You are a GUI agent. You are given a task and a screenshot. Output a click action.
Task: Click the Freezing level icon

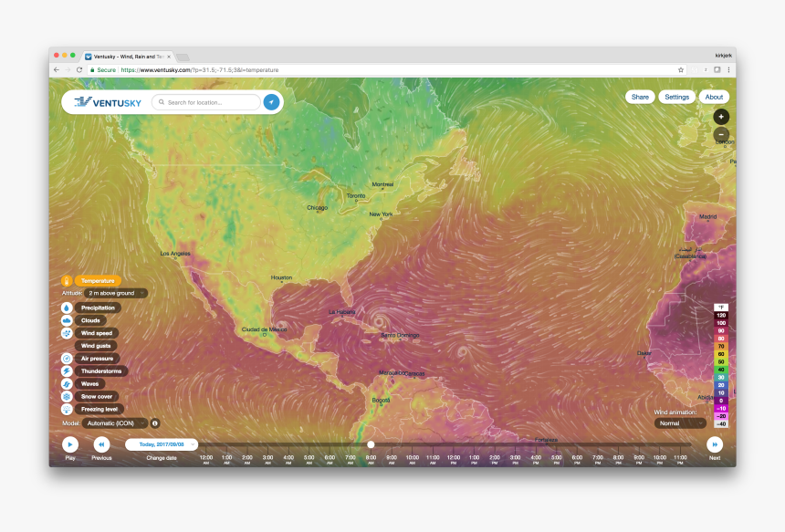point(67,410)
